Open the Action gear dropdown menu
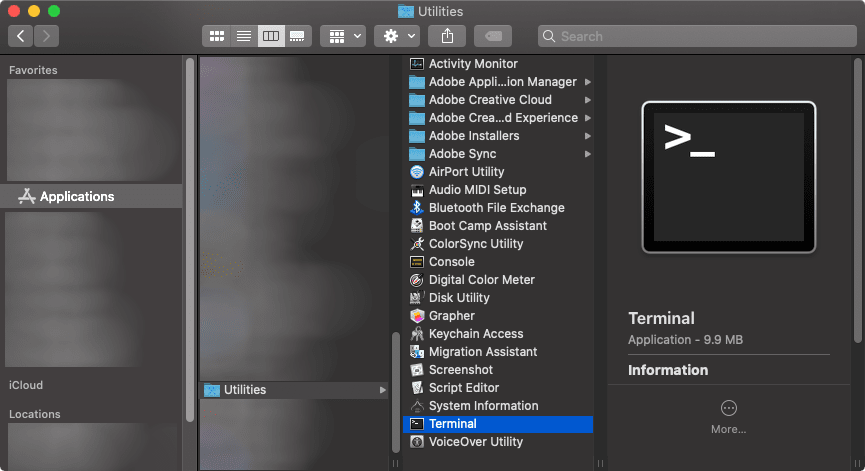 click(x=397, y=36)
